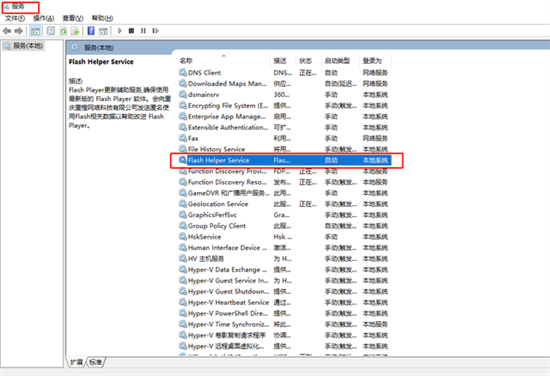Open the 查看(V) menu

pos(73,18)
